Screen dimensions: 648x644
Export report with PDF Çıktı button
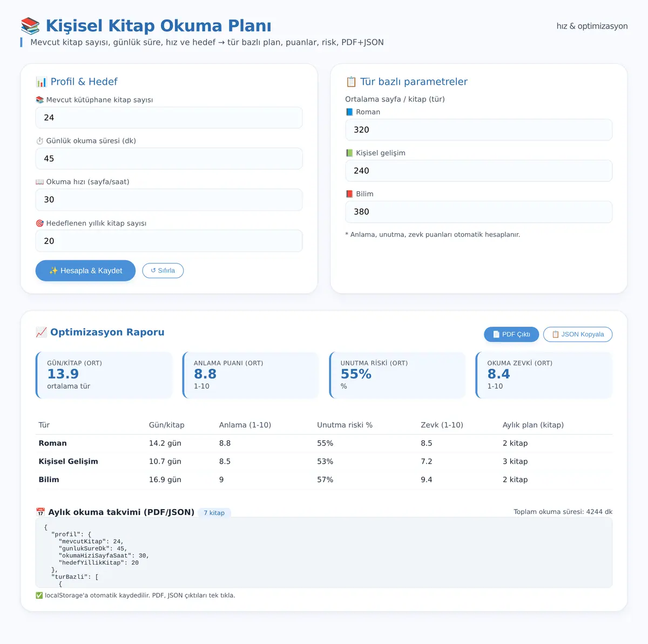511,334
